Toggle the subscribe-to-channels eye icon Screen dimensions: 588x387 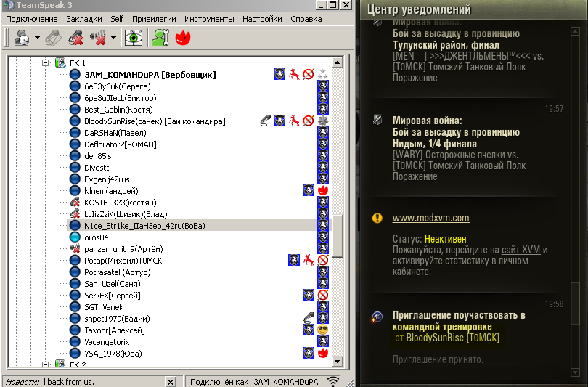pyautogui.click(x=134, y=38)
